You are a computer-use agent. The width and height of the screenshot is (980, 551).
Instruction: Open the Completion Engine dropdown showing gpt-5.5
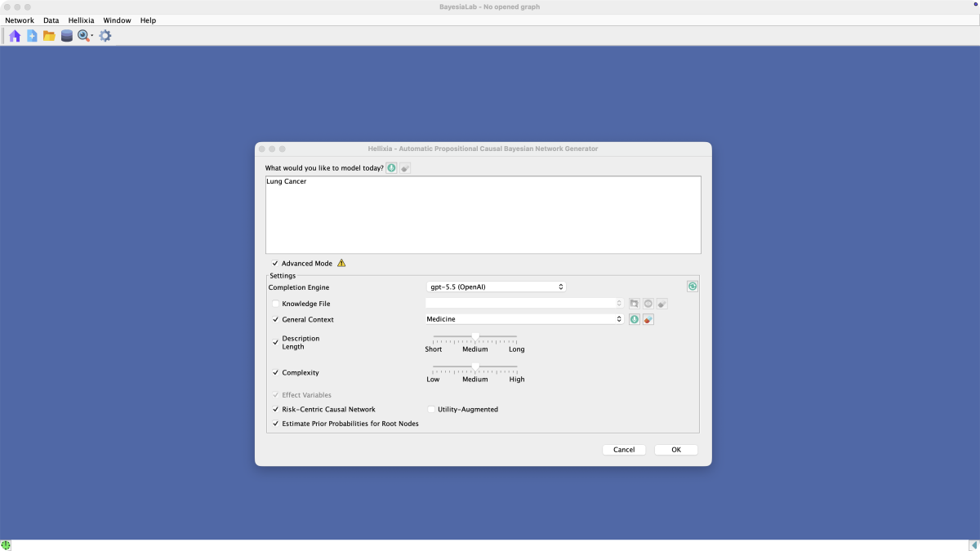496,287
